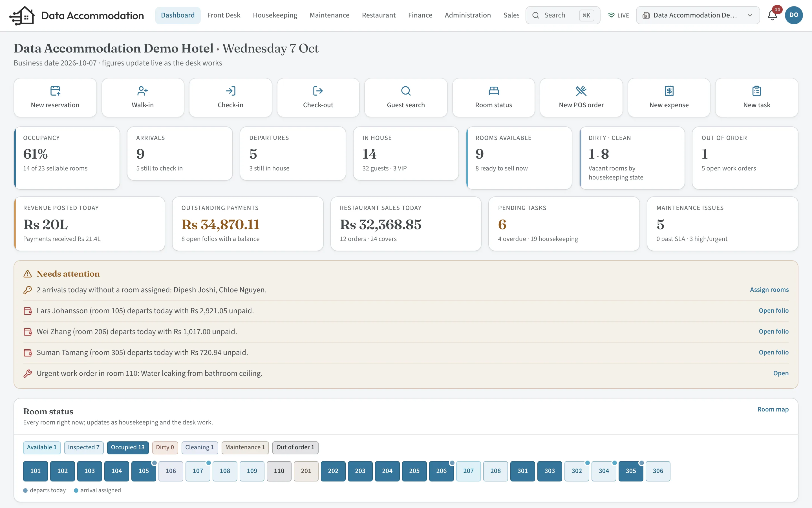Open the urgent work order link
Screen dimensions: 812x508
pyautogui.click(x=781, y=373)
